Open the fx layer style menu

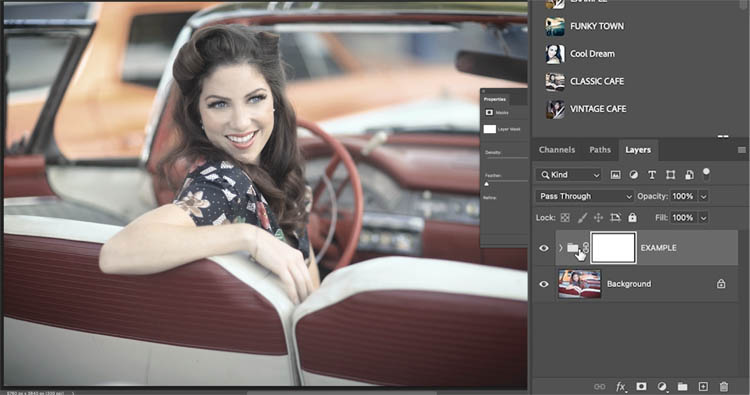(621, 386)
